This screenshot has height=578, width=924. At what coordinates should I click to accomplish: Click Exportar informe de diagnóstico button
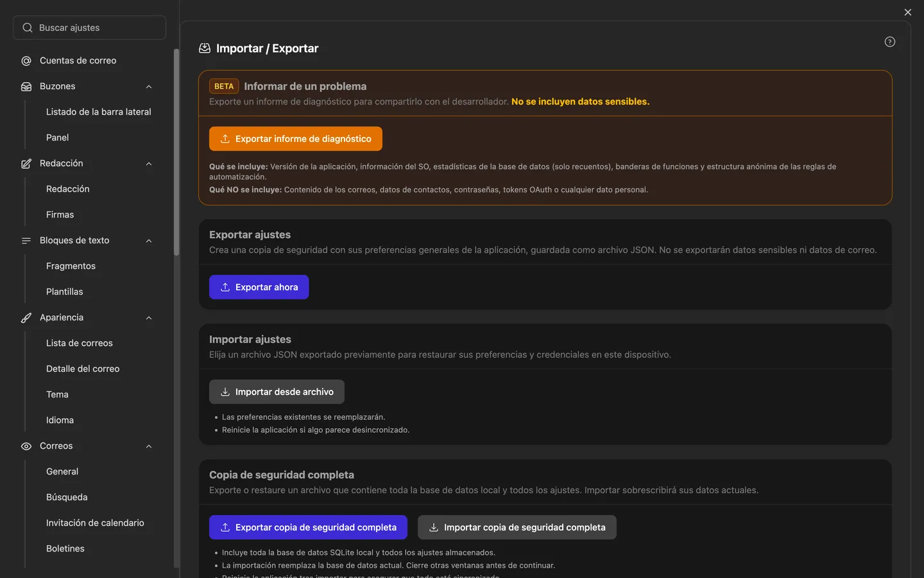[296, 139]
